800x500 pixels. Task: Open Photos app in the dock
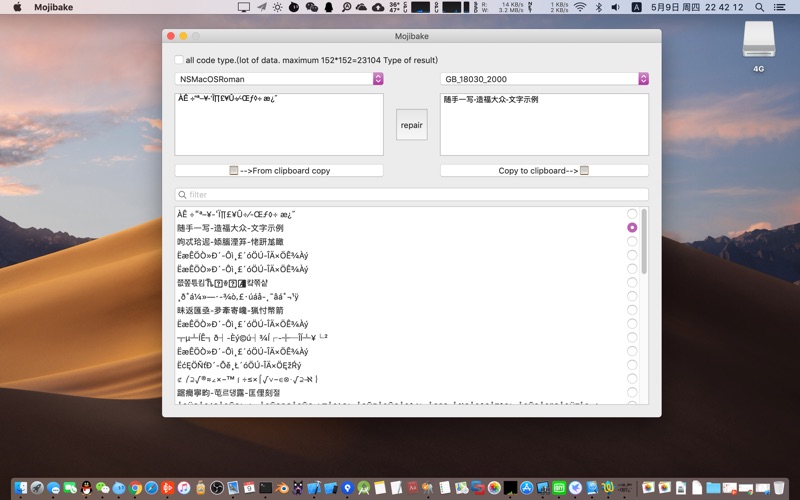[x=494, y=488]
